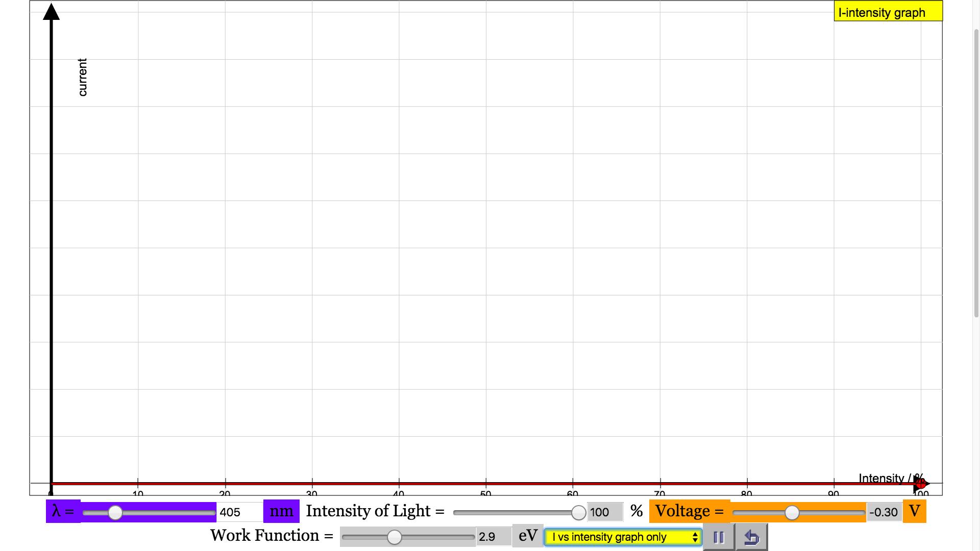Click the current axis label
Screen dimensions: 980x551
pyautogui.click(x=82, y=77)
